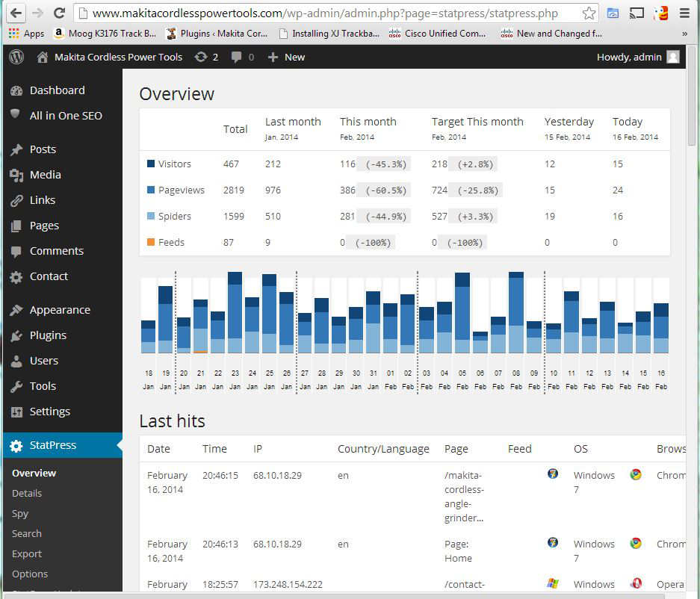Viewport: 700px width, 599px height.
Task: Click the Visitors dark blue legend swatch
Action: (151, 164)
